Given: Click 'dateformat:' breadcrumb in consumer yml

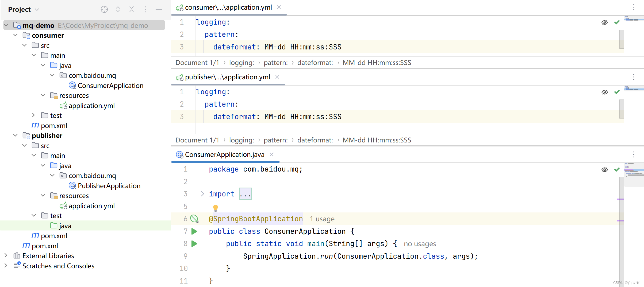Looking at the screenshot, I should tap(315, 63).
